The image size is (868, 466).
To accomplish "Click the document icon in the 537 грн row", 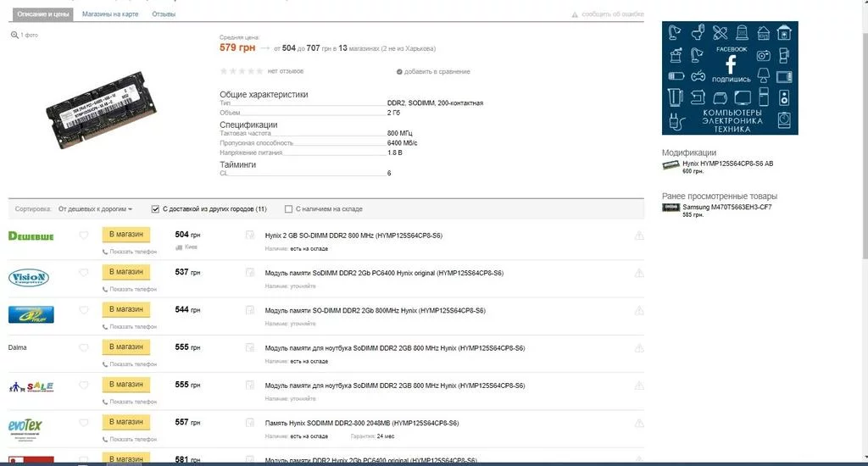I will 250,273.
